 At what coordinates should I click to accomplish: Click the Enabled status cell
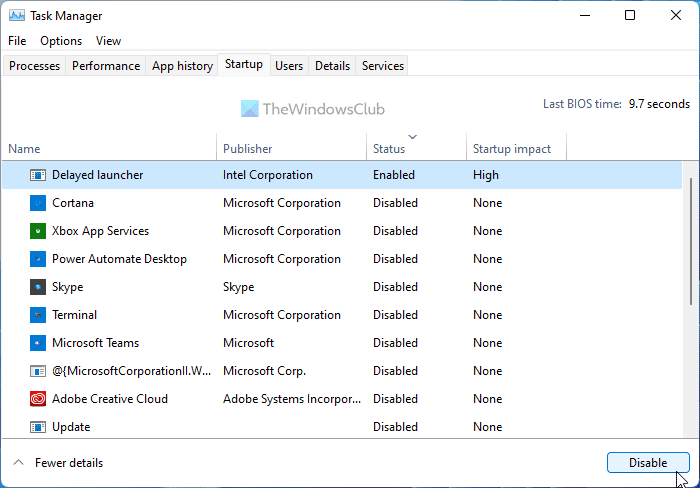coord(394,175)
